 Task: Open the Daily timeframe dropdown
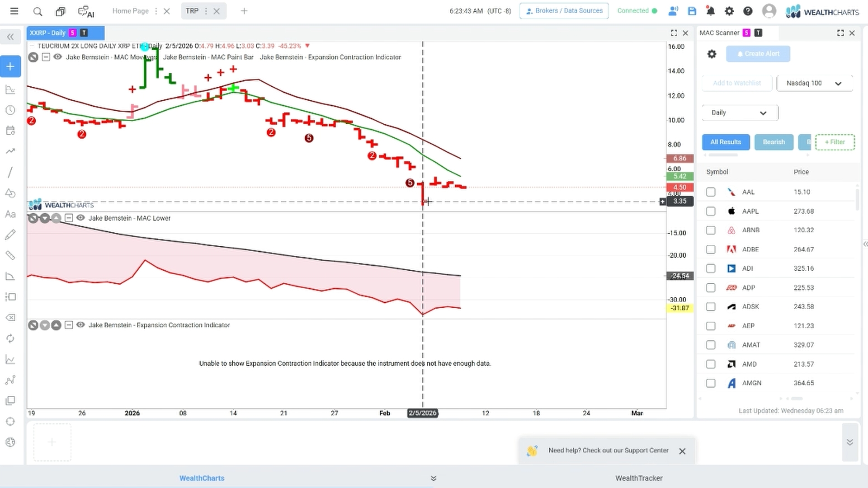740,113
